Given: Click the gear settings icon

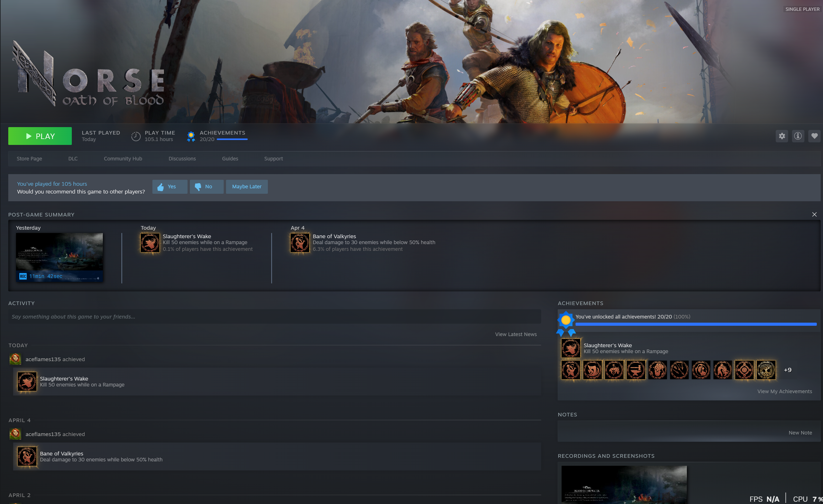Looking at the screenshot, I should click(782, 136).
